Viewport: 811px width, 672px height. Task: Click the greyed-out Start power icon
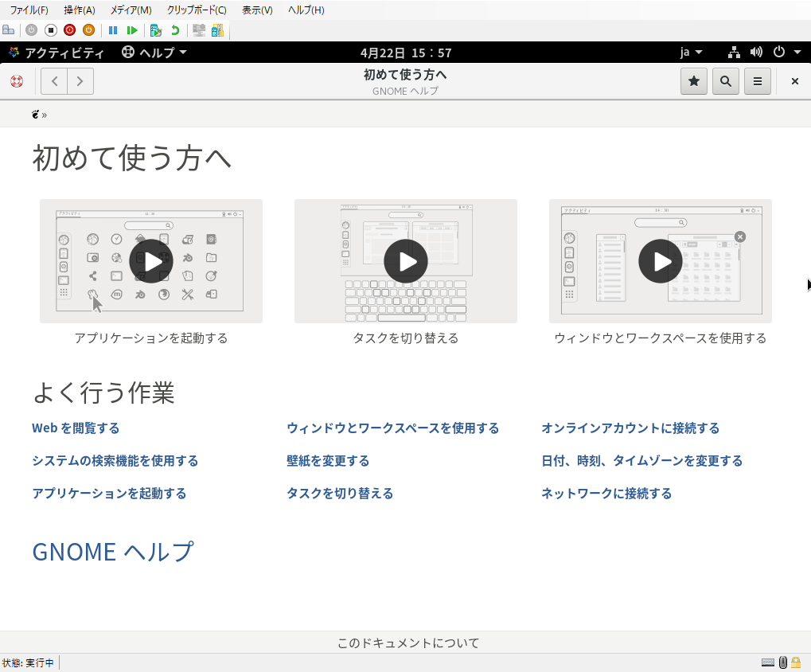point(32,30)
